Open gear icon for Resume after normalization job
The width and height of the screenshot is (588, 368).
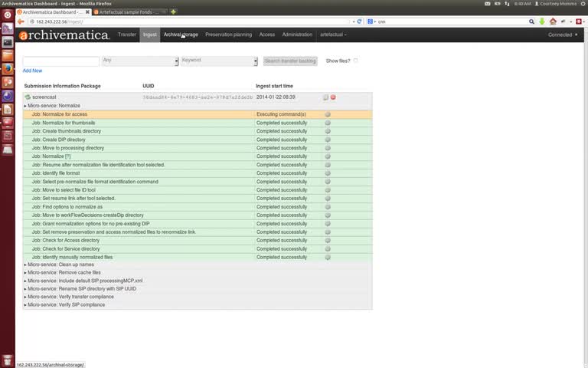point(328,165)
